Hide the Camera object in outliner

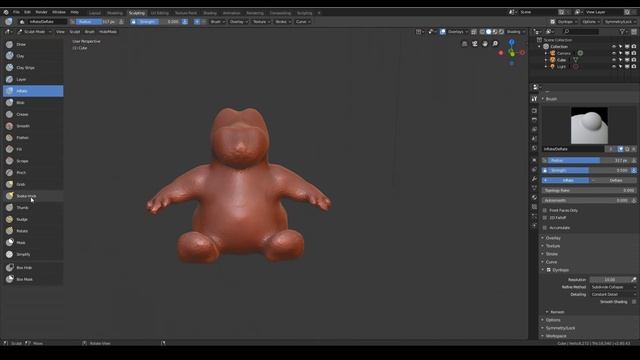coord(613,53)
